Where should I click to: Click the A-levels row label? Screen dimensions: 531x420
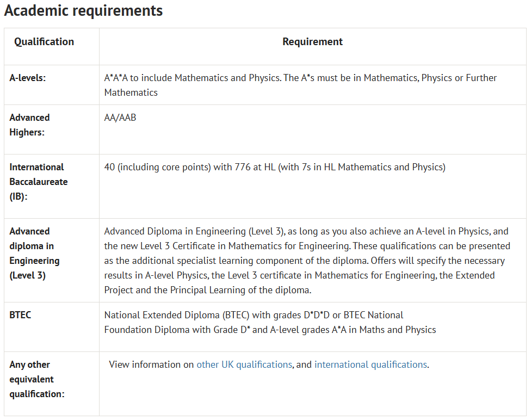pos(28,78)
